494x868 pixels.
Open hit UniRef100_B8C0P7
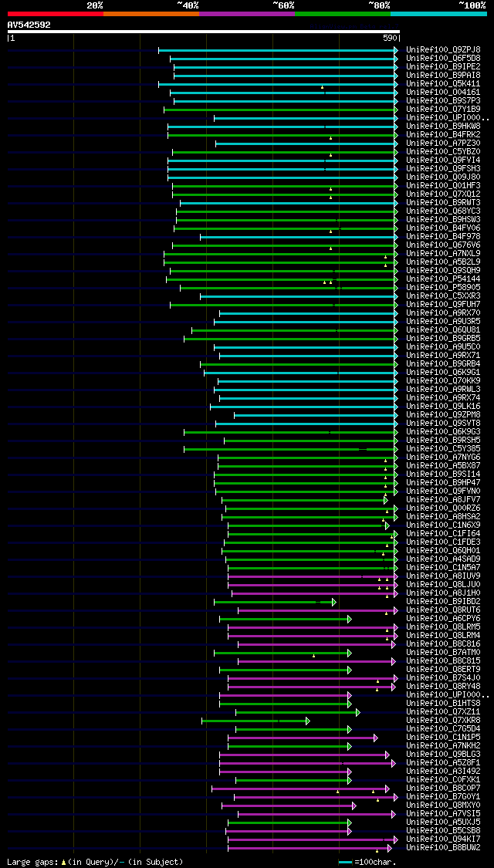(x=443, y=789)
